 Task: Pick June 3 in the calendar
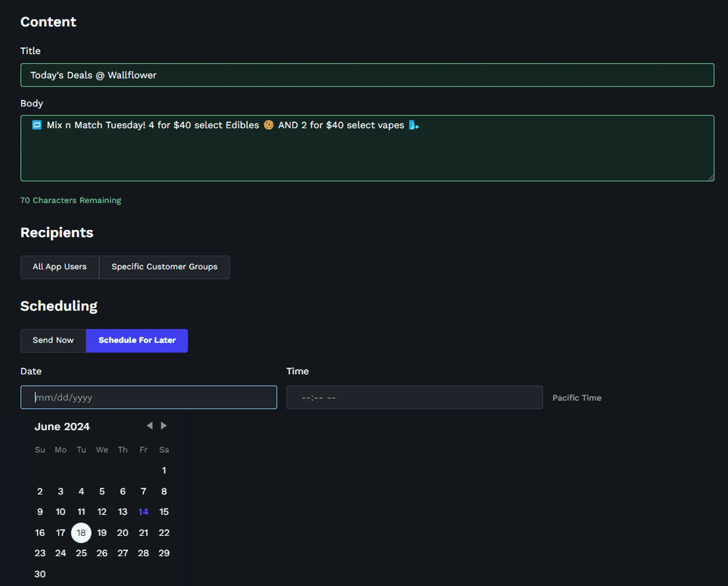[61, 491]
